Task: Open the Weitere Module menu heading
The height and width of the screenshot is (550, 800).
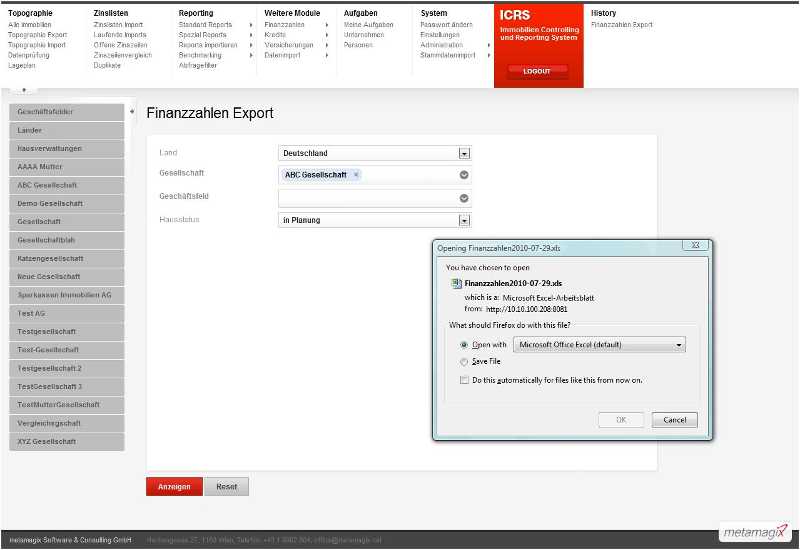Action: [x=292, y=13]
